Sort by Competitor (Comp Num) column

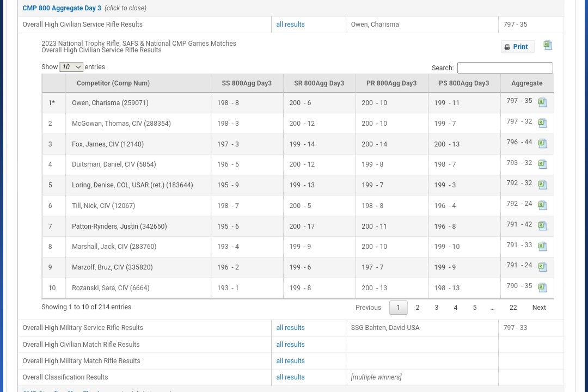pyautogui.click(x=113, y=83)
